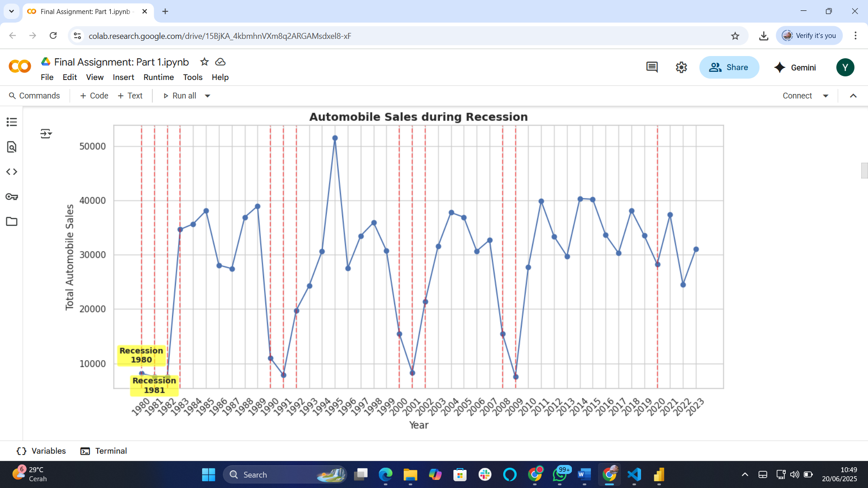
Task: Click the Share button
Action: (729, 67)
